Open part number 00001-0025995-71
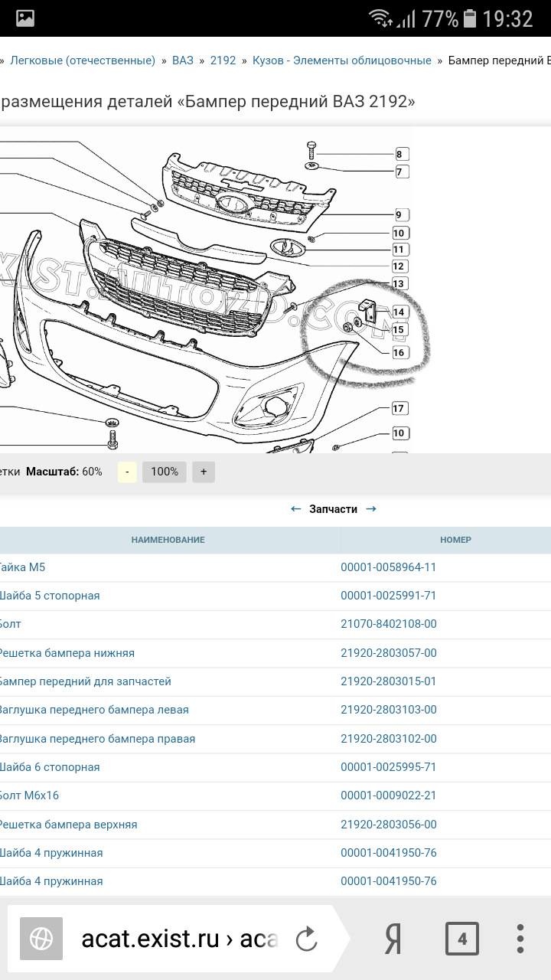The width and height of the screenshot is (551, 980). (389, 767)
